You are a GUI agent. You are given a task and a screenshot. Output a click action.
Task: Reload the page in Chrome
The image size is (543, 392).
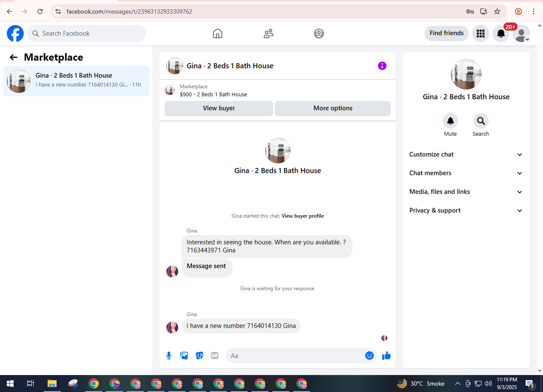(40, 11)
